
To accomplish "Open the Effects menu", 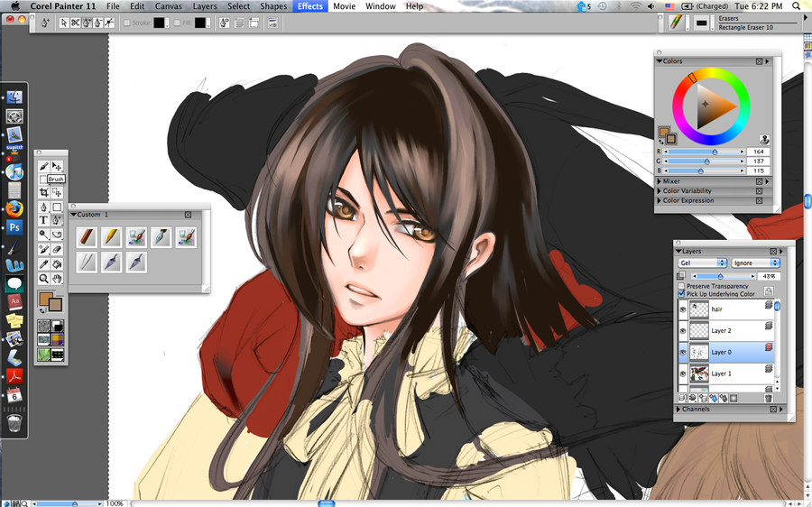I will [x=310, y=6].
